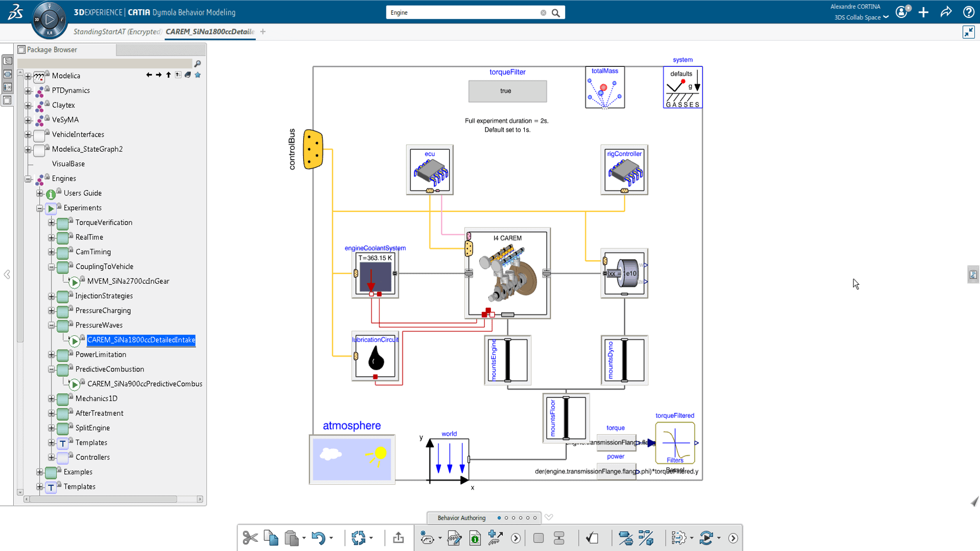Image resolution: width=980 pixels, height=551 pixels.
Task: Select the second Behavior Authoring page dot
Action: click(x=506, y=518)
